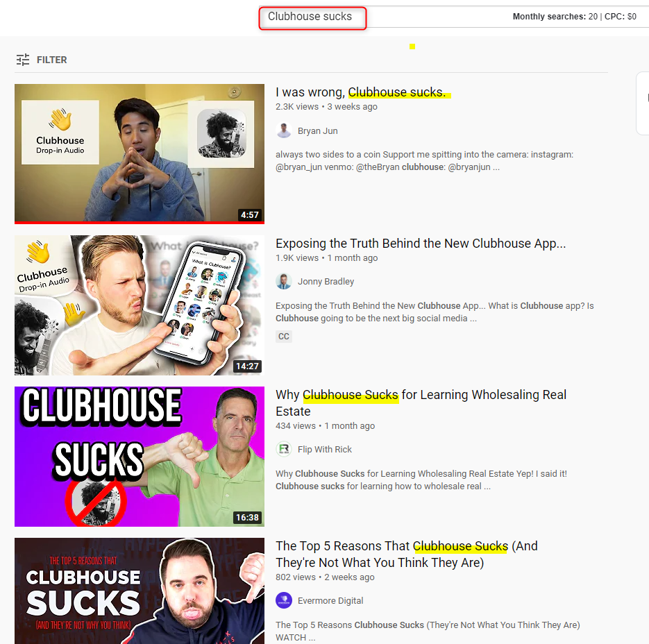Click the 'CPC: $0' keyword stat
The image size is (649, 644).
click(x=621, y=17)
